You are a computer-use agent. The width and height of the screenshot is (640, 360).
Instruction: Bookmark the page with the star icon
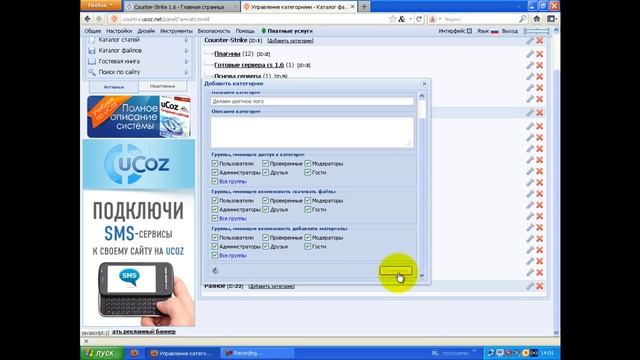[x=393, y=19]
